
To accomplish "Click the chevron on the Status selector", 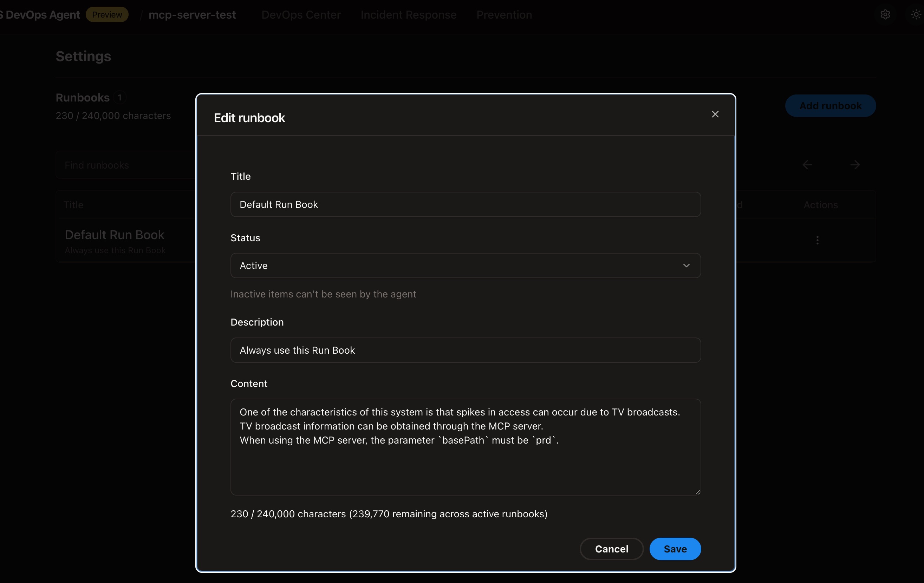I will (687, 265).
